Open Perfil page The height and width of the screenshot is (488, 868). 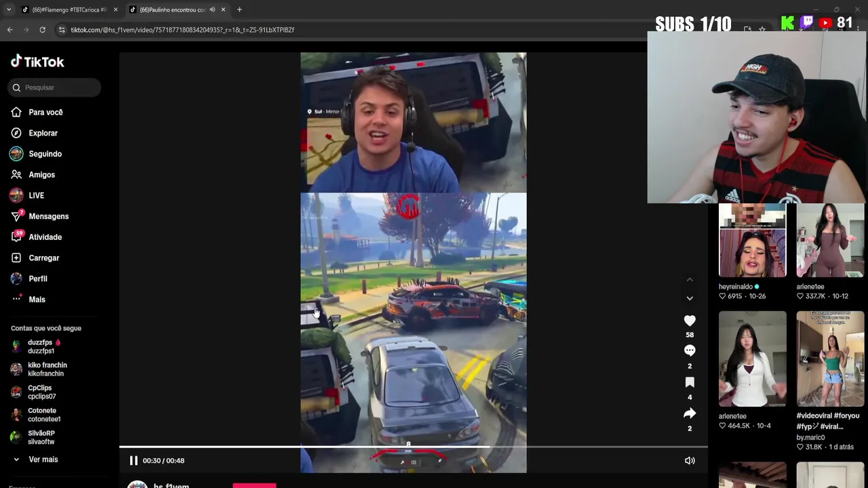click(x=37, y=279)
